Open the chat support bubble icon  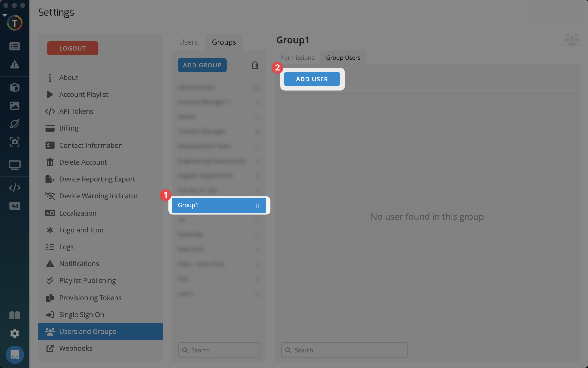point(15,354)
